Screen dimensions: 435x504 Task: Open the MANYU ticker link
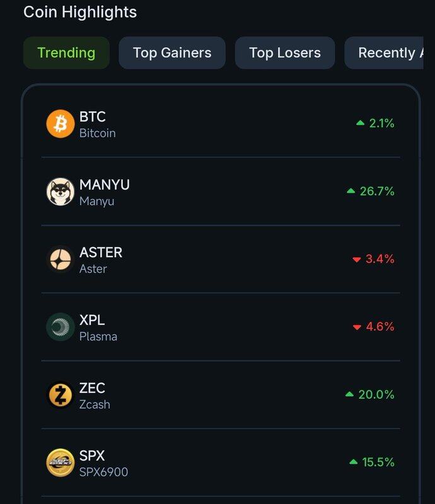click(x=105, y=185)
